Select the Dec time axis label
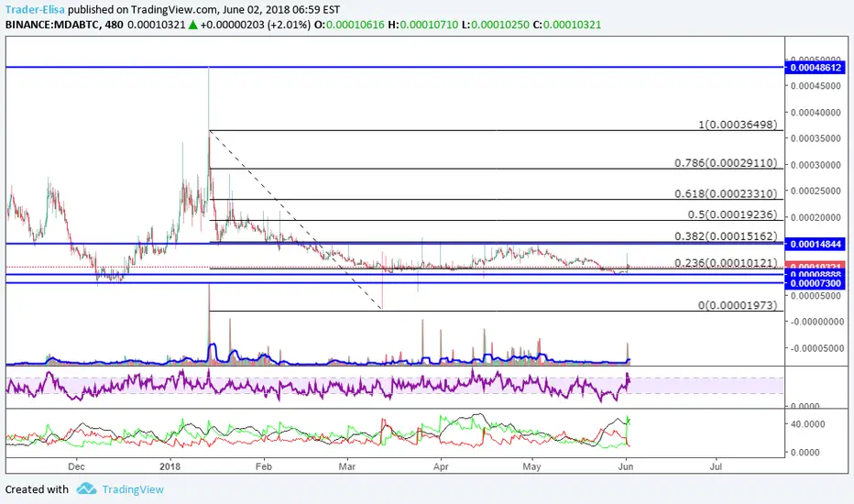 click(76, 466)
